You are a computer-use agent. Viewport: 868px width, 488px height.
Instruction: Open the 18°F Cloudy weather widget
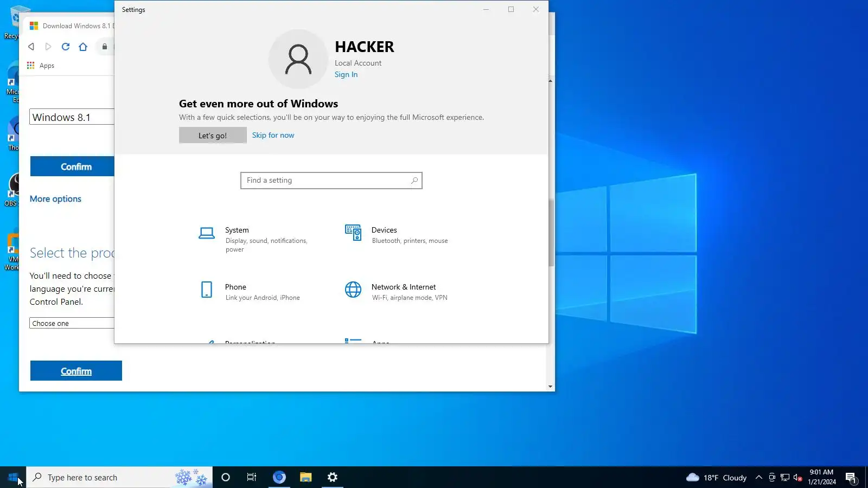(716, 478)
